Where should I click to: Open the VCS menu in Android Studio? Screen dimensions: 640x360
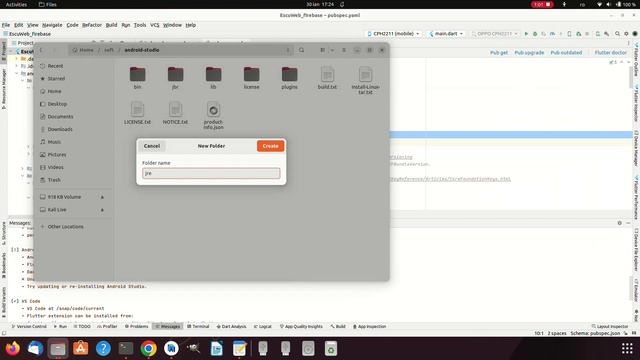155,25
